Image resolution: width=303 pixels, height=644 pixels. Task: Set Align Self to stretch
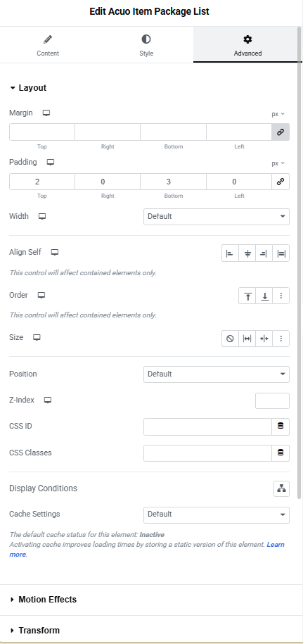(281, 253)
